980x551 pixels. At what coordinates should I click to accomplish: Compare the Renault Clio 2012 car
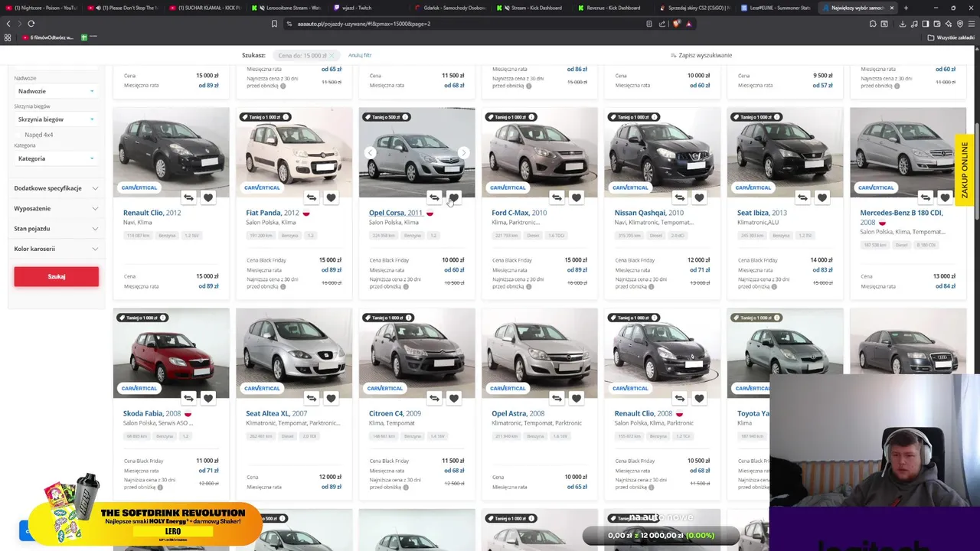(188, 197)
